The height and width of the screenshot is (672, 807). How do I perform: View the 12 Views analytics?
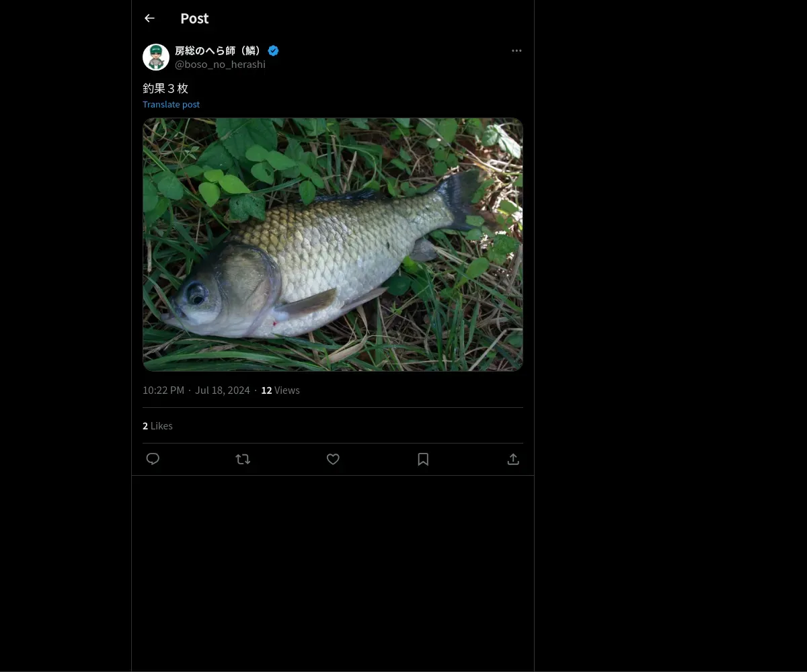(x=280, y=390)
